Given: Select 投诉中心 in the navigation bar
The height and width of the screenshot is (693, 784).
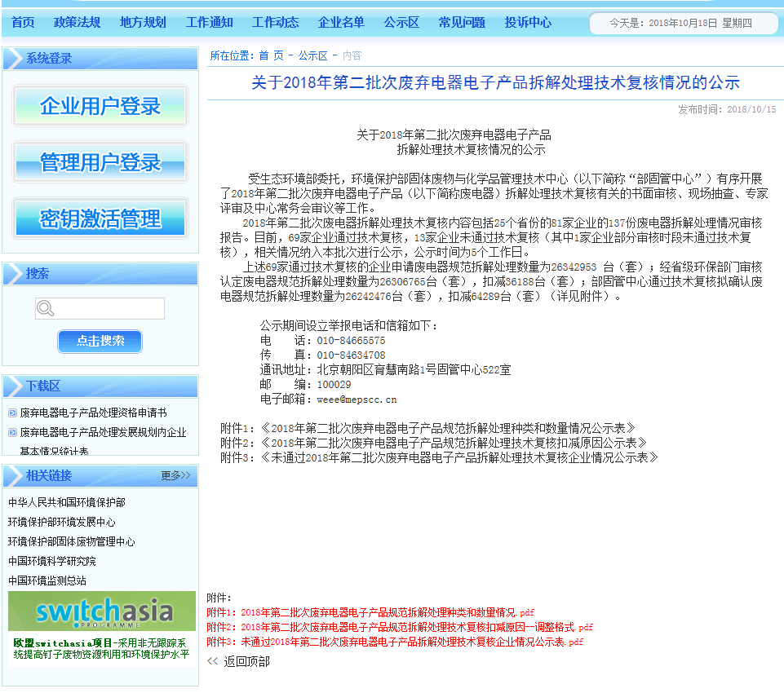Looking at the screenshot, I should 528,22.
